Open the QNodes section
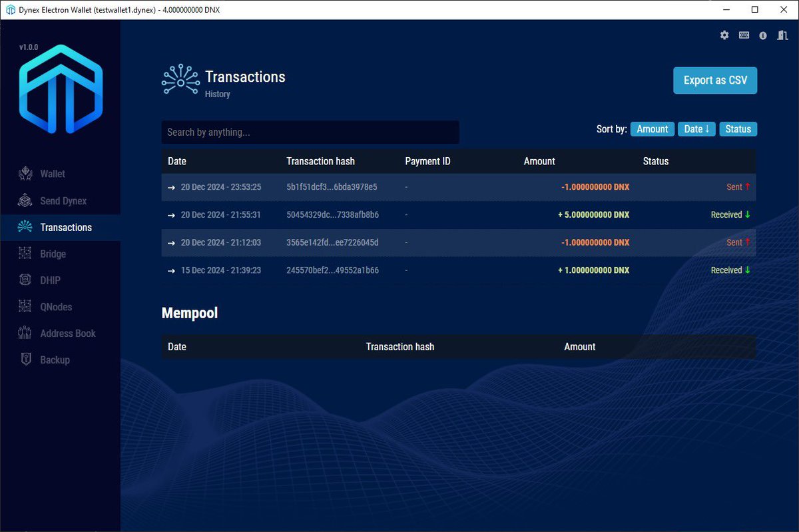799x532 pixels. click(x=25, y=307)
